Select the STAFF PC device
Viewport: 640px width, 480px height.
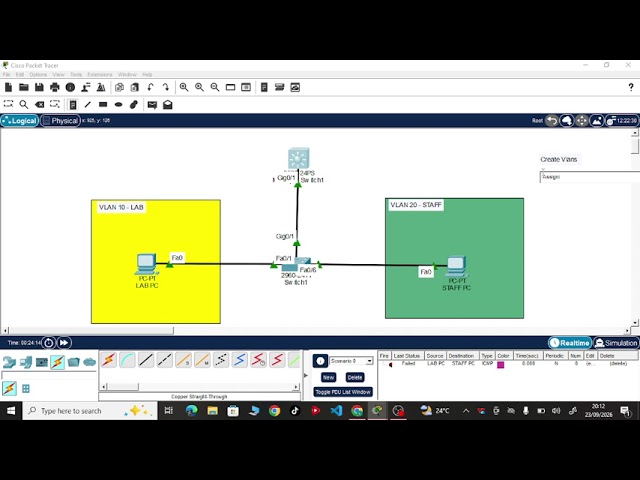tap(457, 267)
